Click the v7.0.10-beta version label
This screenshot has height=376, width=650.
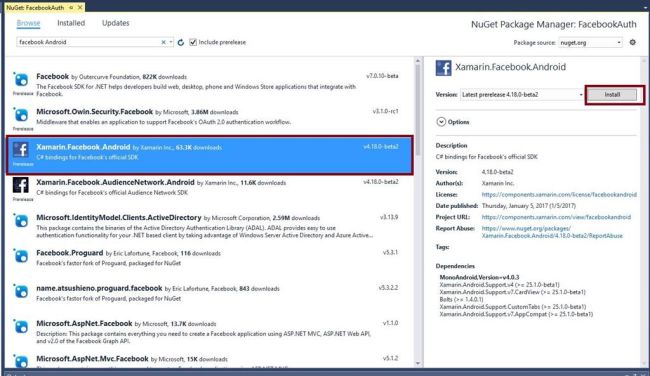point(382,76)
